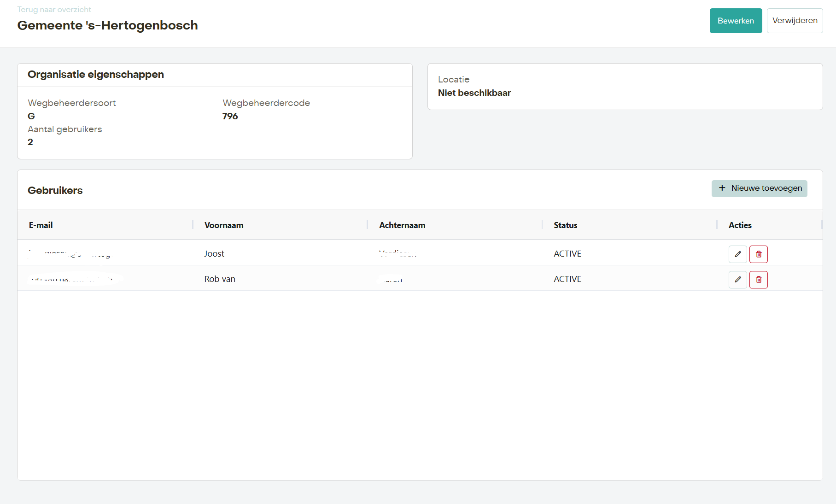Sort by the E-mail column header

coord(41,225)
